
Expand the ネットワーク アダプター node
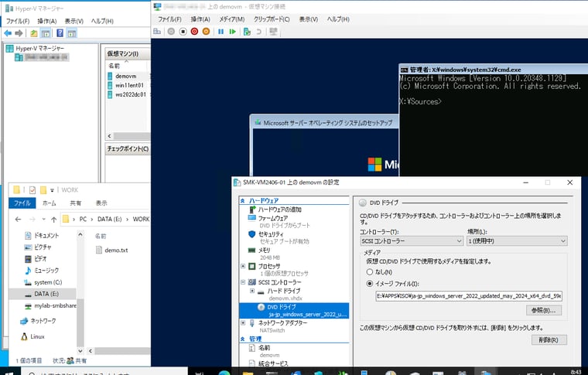coord(243,323)
